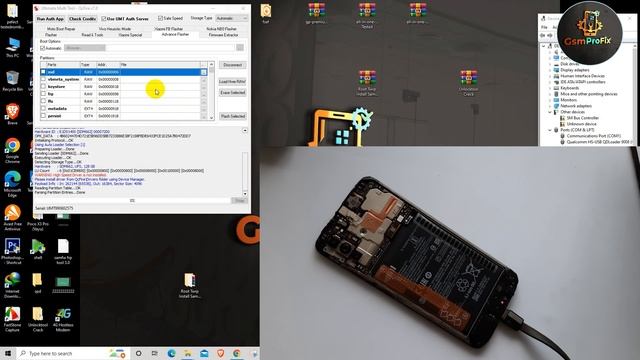
Task: Switch to the Moto Boot Repair tab
Action: pyautogui.click(x=61, y=29)
